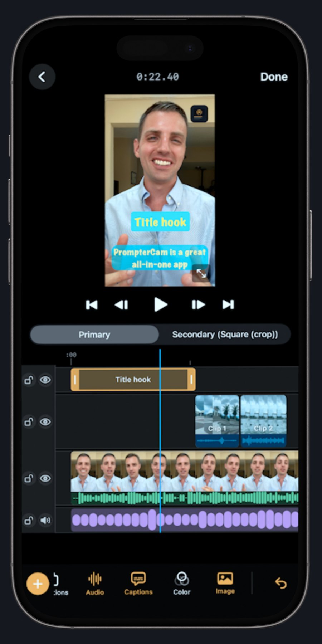Unlock toggle on the Title hook track
The height and width of the screenshot is (644, 322).
[x=29, y=380]
